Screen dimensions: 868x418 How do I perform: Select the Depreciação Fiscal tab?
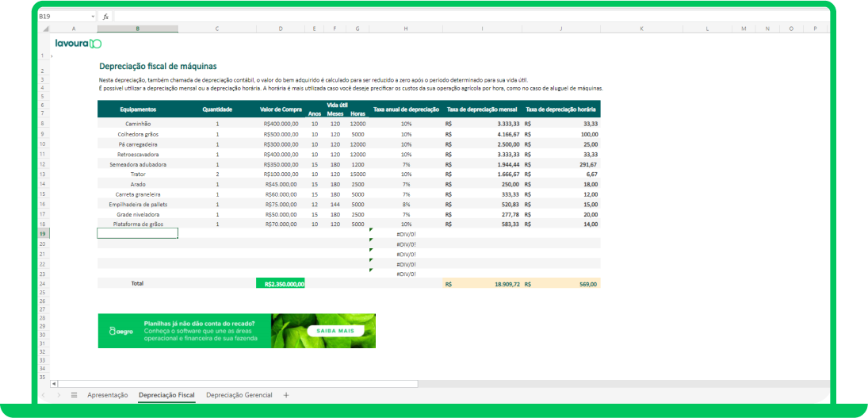[x=166, y=395]
